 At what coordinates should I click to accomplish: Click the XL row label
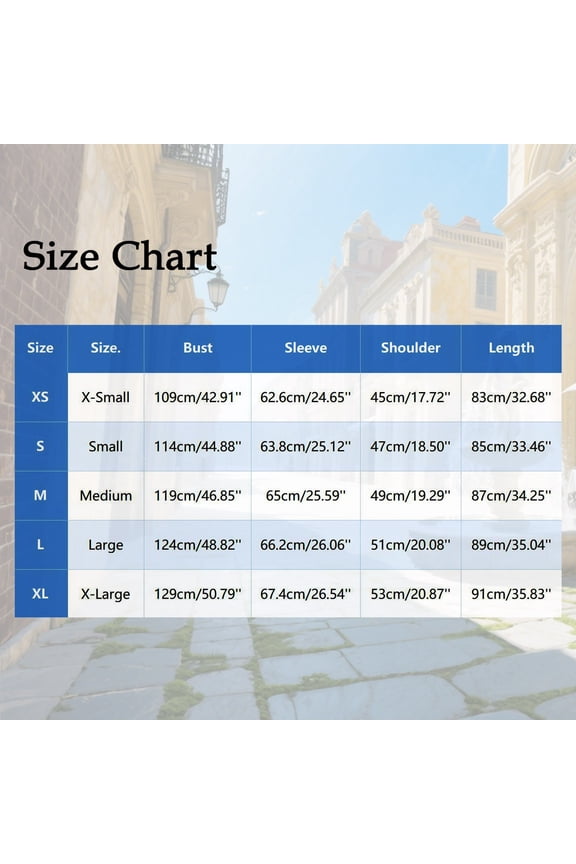point(40,593)
